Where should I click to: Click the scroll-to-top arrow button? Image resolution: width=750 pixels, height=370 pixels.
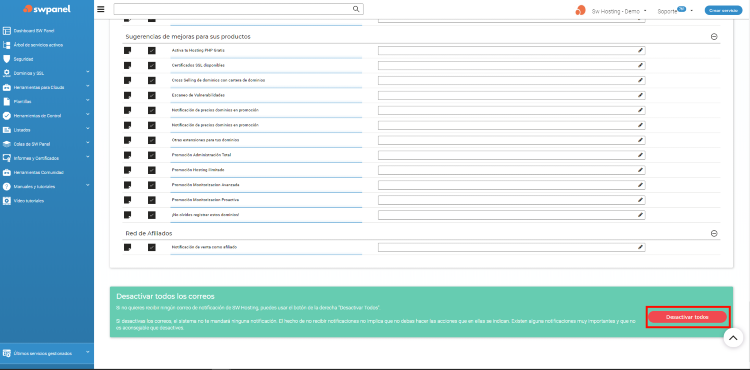tap(733, 338)
